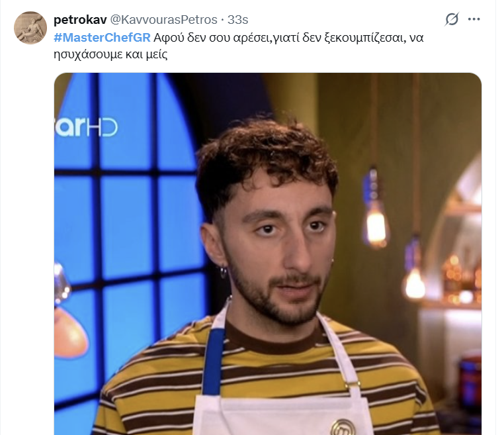Open the Grok explain-post icon
Viewport: 504px width, 435px height.
point(452,19)
